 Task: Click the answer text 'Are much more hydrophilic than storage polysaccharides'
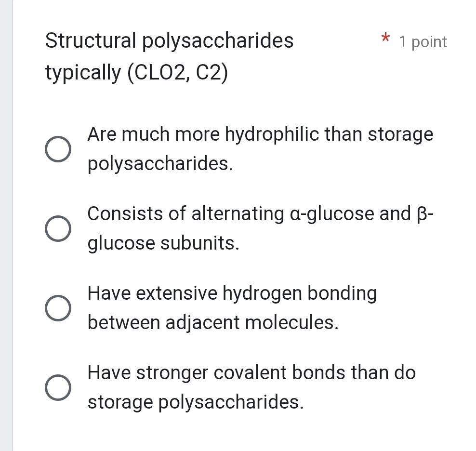(260, 148)
